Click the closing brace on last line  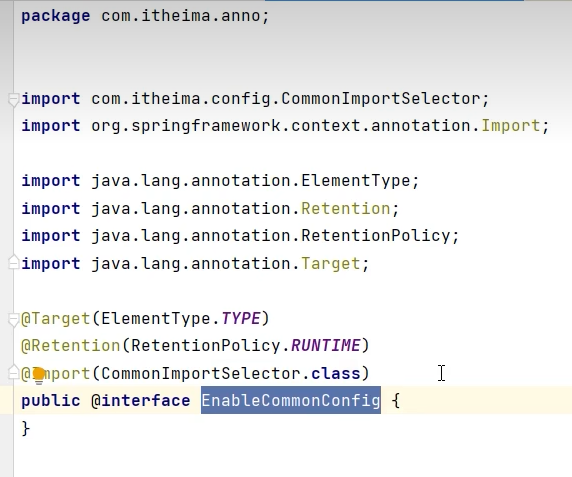point(26,428)
